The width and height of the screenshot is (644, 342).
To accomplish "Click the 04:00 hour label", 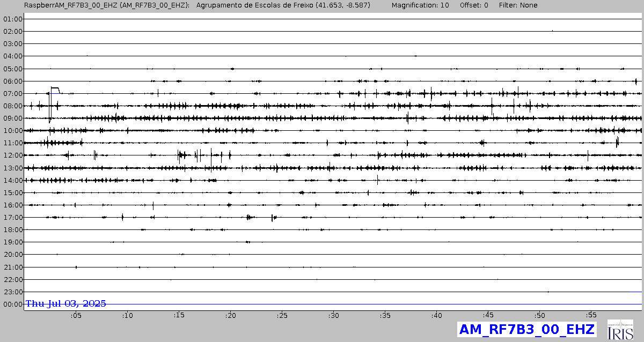I will point(13,56).
